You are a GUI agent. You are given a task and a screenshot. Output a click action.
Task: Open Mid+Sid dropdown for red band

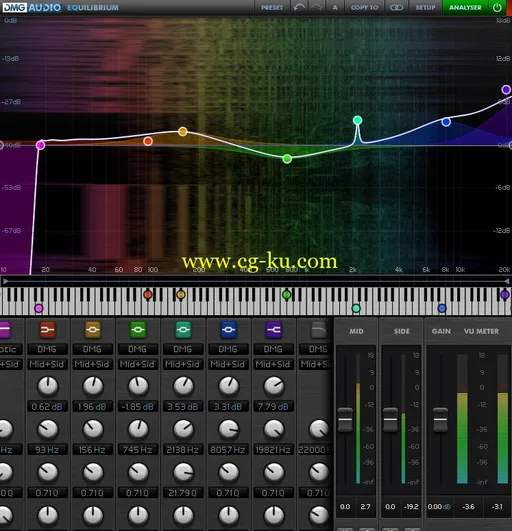pyautogui.click(x=47, y=364)
